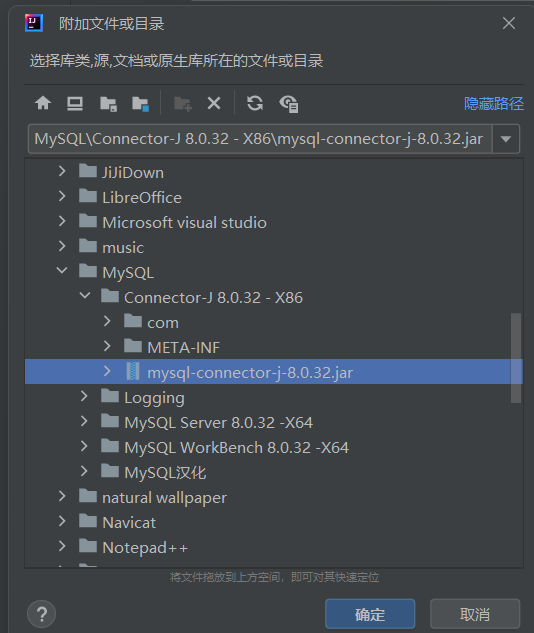Cancel with the 取消 button
Viewport: 534px width, 633px height.
coord(475,614)
